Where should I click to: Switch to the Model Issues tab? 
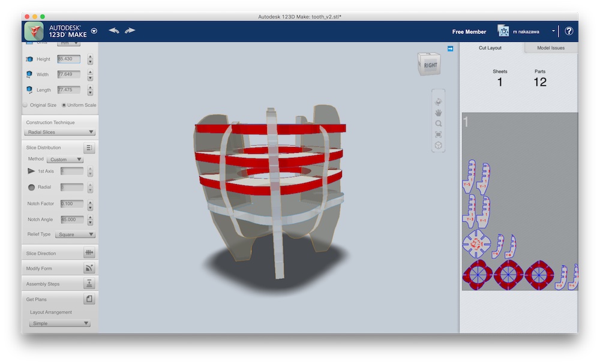pos(551,48)
